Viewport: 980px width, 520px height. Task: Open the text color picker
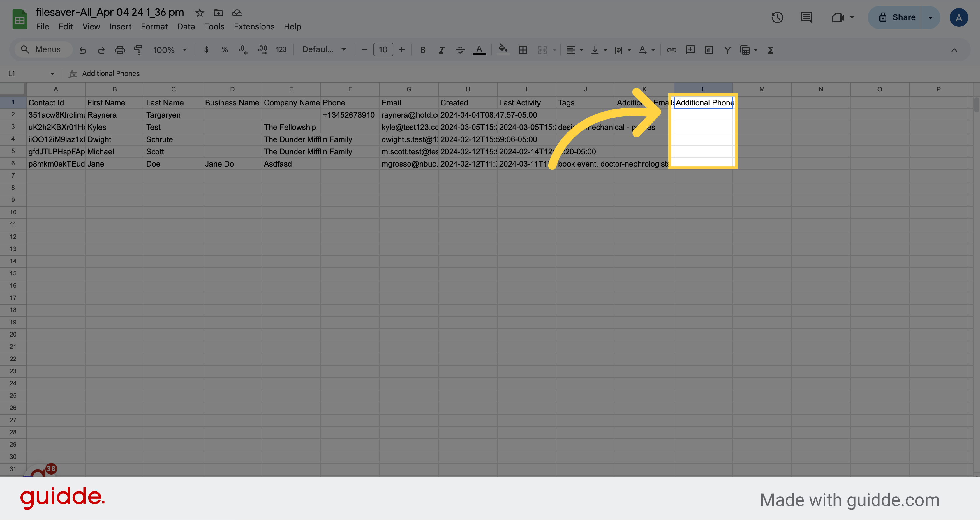point(479,50)
